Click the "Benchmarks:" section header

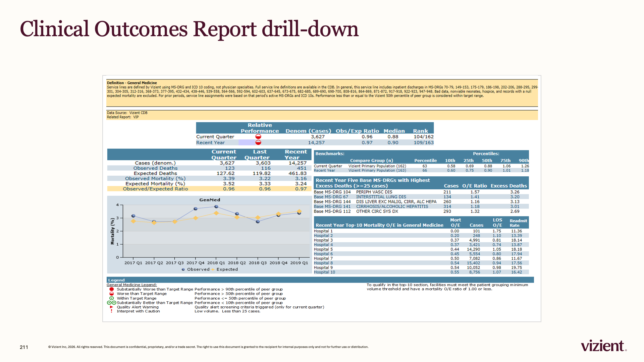click(330, 154)
